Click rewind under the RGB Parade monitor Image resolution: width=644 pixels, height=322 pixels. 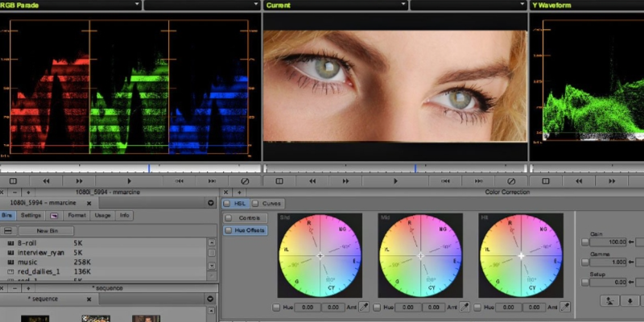44,181
